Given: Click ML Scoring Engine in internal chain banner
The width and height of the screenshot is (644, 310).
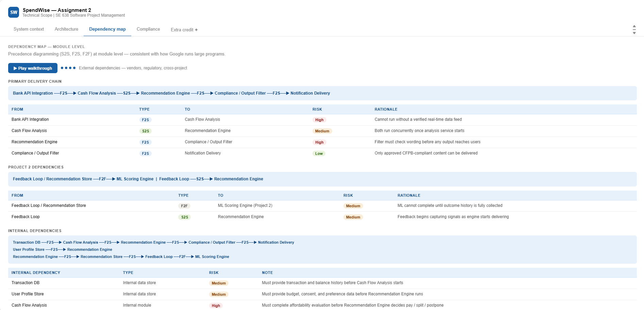Looking at the screenshot, I should coord(212,257).
